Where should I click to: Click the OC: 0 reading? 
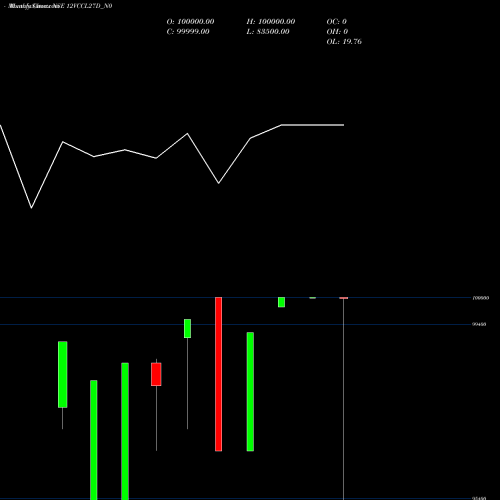pyautogui.click(x=337, y=22)
